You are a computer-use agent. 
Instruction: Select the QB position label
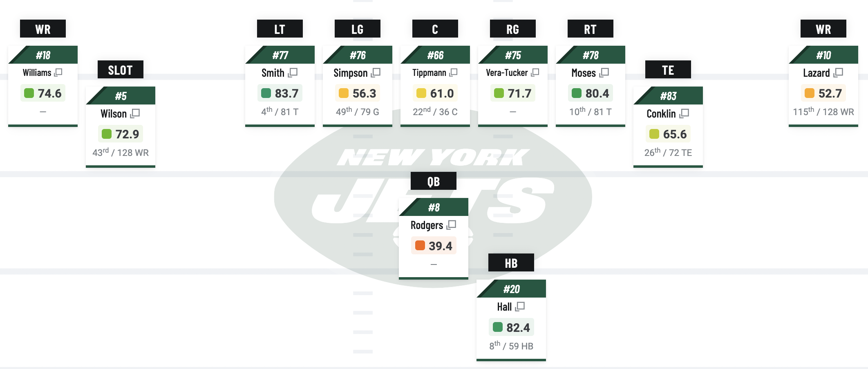tap(433, 181)
